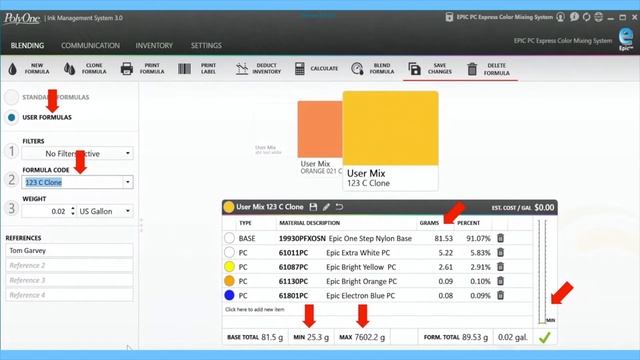Viewport: 640px width, 360px height.
Task: Open the Settings menu tab
Action: pos(207,45)
